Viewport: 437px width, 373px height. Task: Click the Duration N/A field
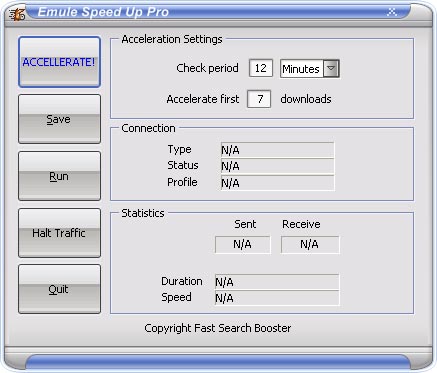[x=277, y=282]
